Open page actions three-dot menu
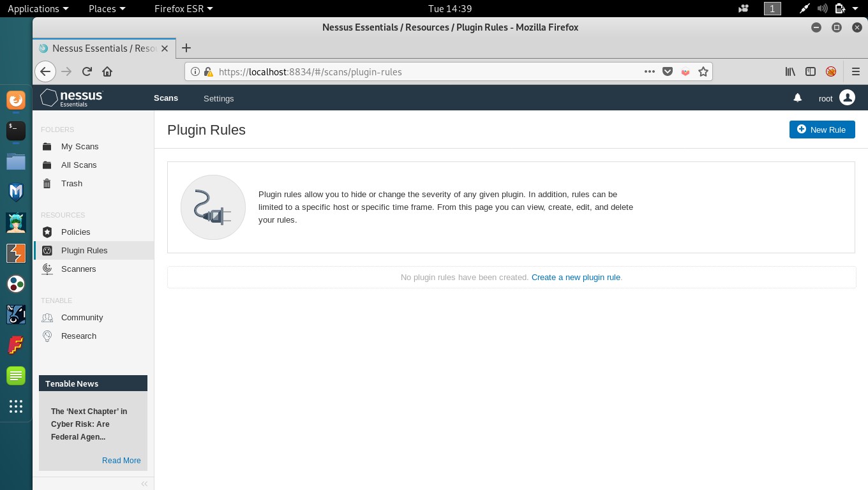Image resolution: width=868 pixels, height=490 pixels. tap(650, 71)
